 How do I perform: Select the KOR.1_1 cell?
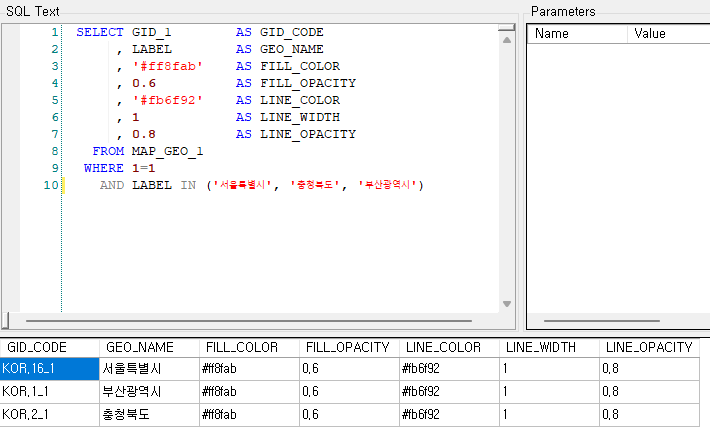pos(50,392)
